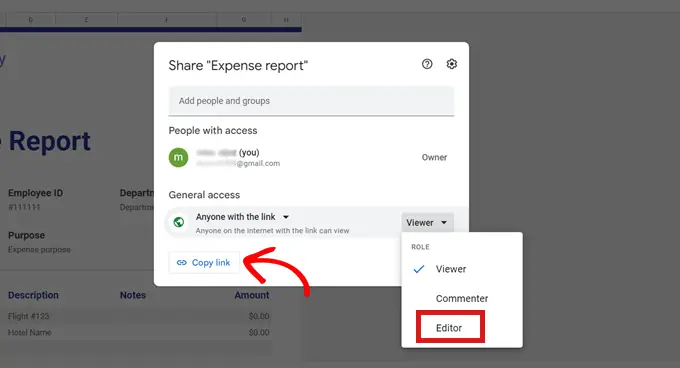Image resolution: width=680 pixels, height=368 pixels.
Task: Click the Copy link button
Action: click(204, 263)
